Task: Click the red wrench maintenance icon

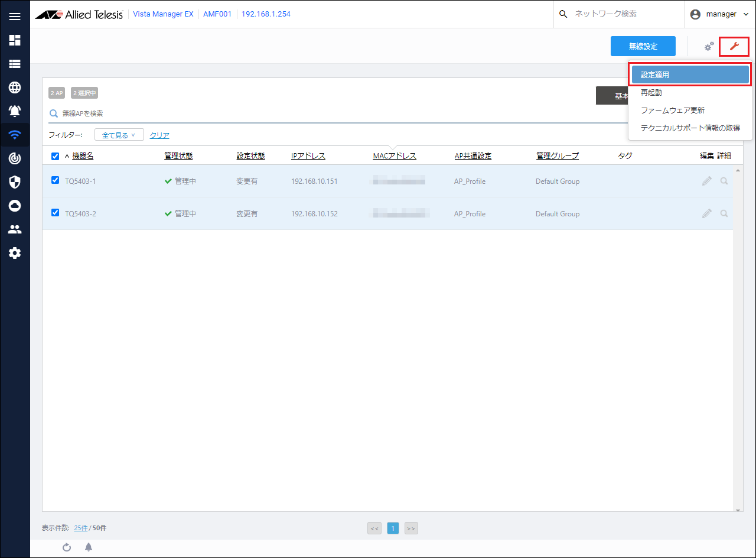Action: [734, 47]
